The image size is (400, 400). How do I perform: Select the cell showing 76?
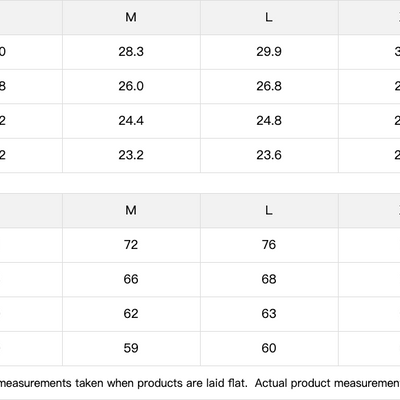269,245
